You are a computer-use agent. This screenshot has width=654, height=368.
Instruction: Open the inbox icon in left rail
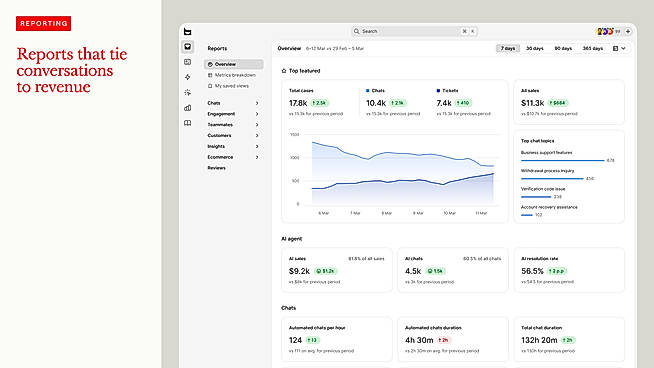tap(188, 47)
